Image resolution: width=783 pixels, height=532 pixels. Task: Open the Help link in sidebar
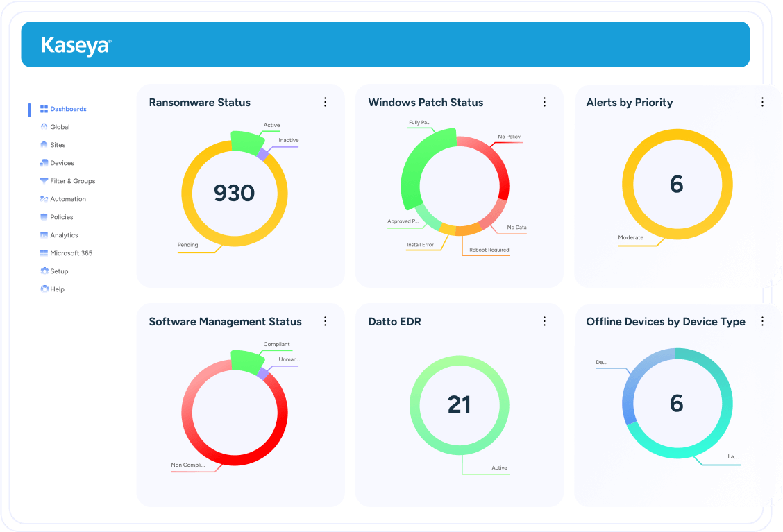click(x=57, y=289)
